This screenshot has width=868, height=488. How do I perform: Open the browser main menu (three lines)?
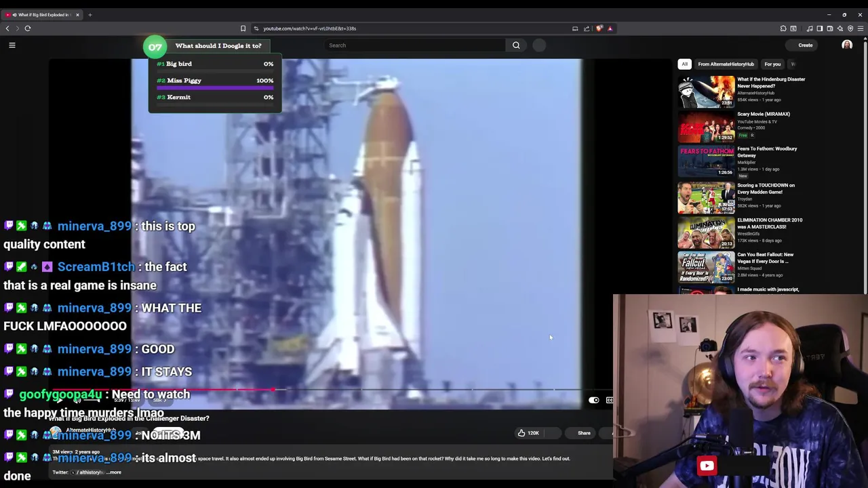(861, 28)
